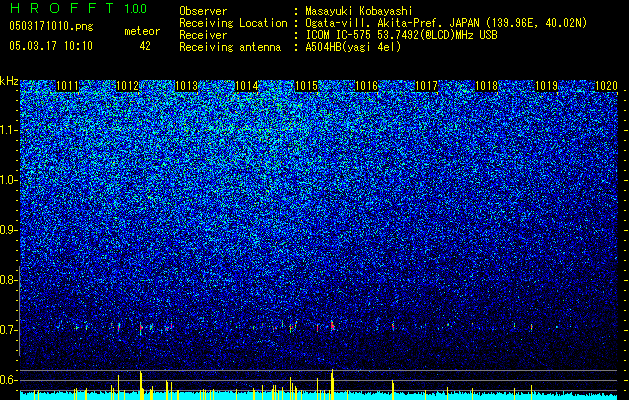Click the 1020 time marker

pos(606,86)
